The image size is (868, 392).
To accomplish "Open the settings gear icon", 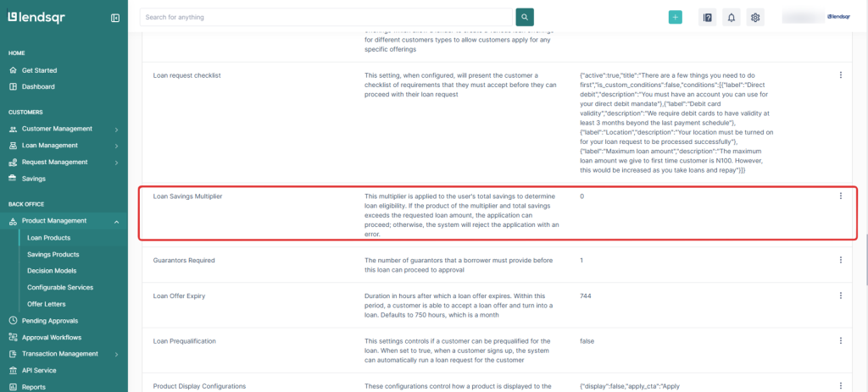I will click(x=756, y=17).
